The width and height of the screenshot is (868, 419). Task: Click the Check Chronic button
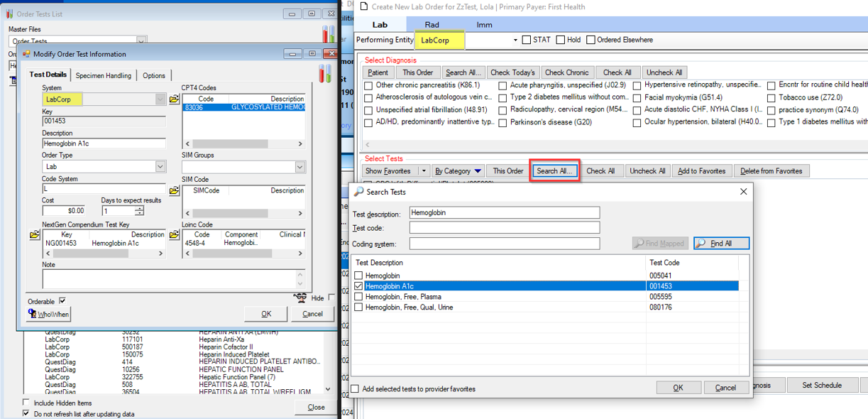(566, 72)
